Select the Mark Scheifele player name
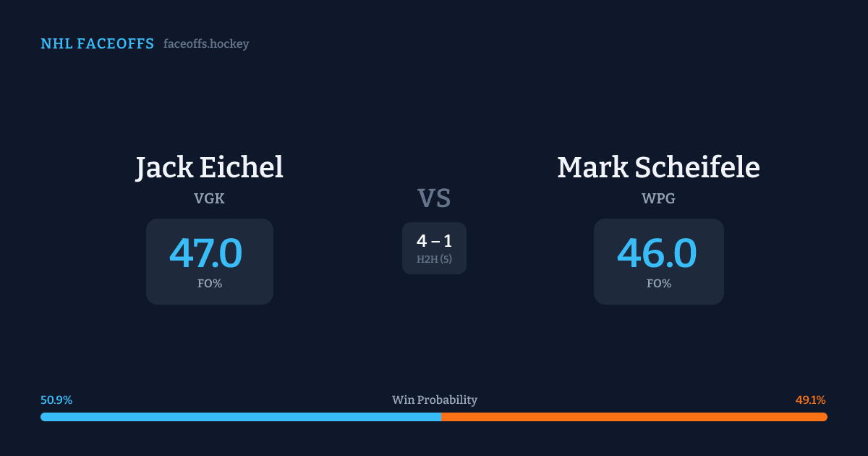Viewport: 868px width, 456px height. coord(658,167)
